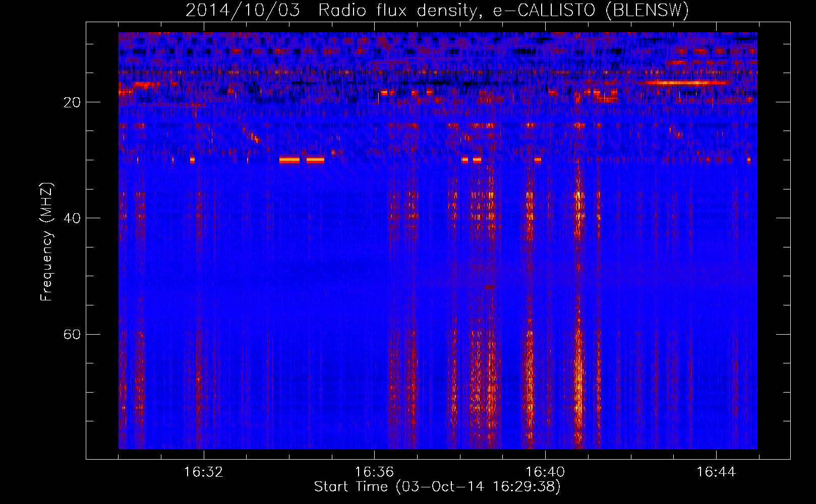Viewport: 816px width, 504px height.
Task: Click the '16:32' time tick label
Action: tap(203, 472)
